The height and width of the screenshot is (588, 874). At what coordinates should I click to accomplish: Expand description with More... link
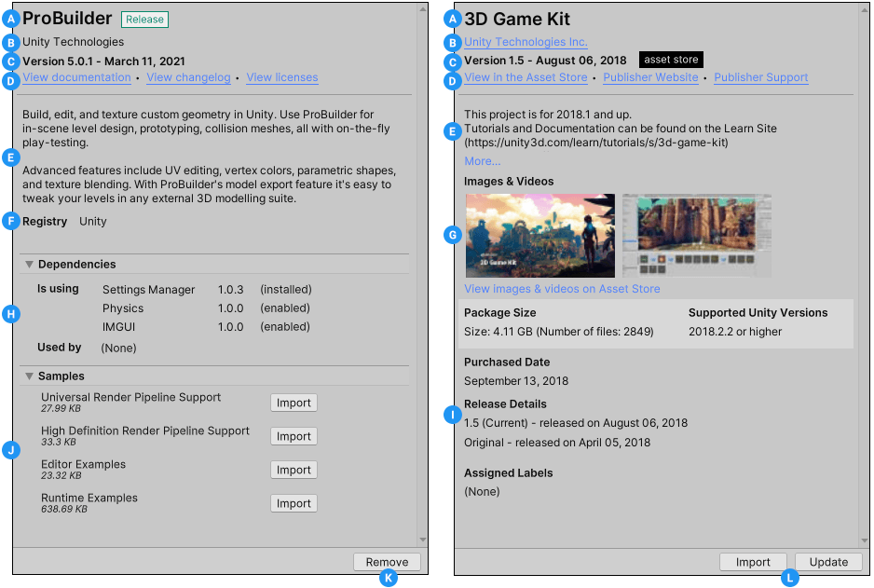[482, 161]
